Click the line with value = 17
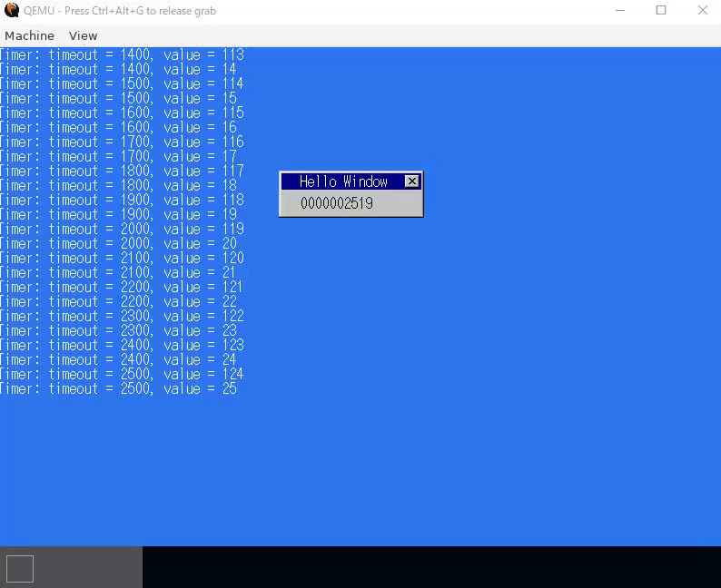Screen dimensions: 721x588 118,157
